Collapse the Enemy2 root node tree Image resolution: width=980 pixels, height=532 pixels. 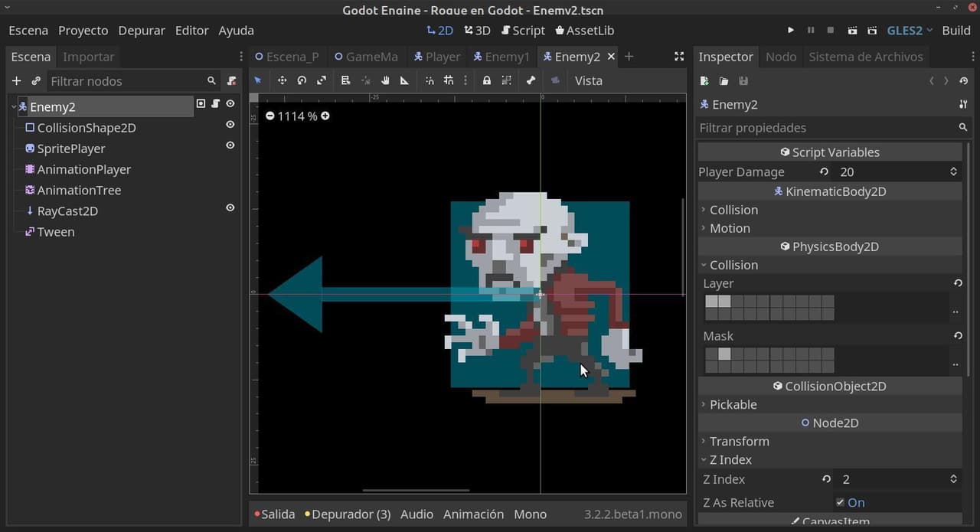pos(14,107)
